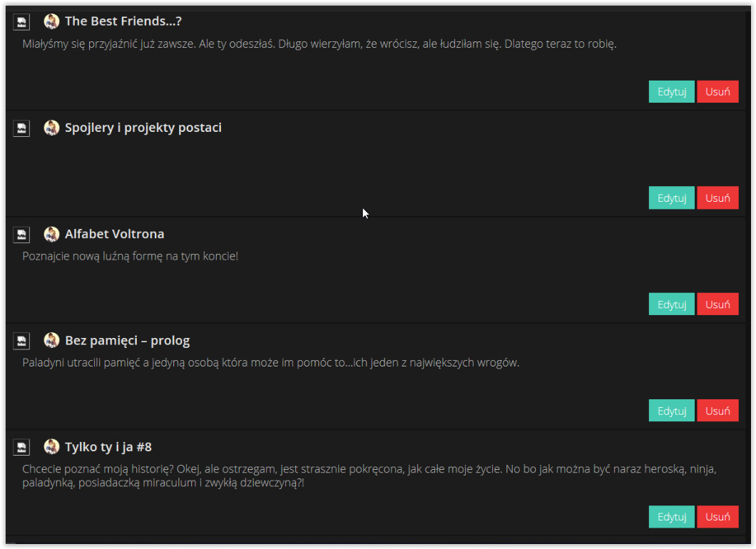The width and height of the screenshot is (756, 549).
Task: Click the post type icon beside Alfabet Voltrona
Action: tap(21, 235)
